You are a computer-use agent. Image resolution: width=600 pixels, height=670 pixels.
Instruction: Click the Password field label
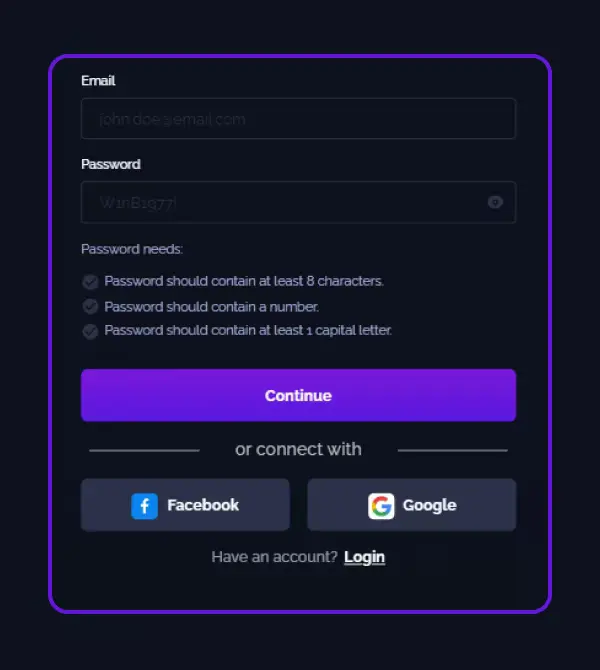click(x=111, y=164)
